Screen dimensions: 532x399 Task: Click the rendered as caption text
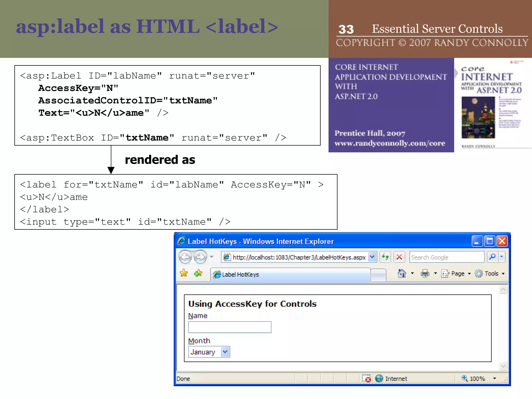(160, 160)
